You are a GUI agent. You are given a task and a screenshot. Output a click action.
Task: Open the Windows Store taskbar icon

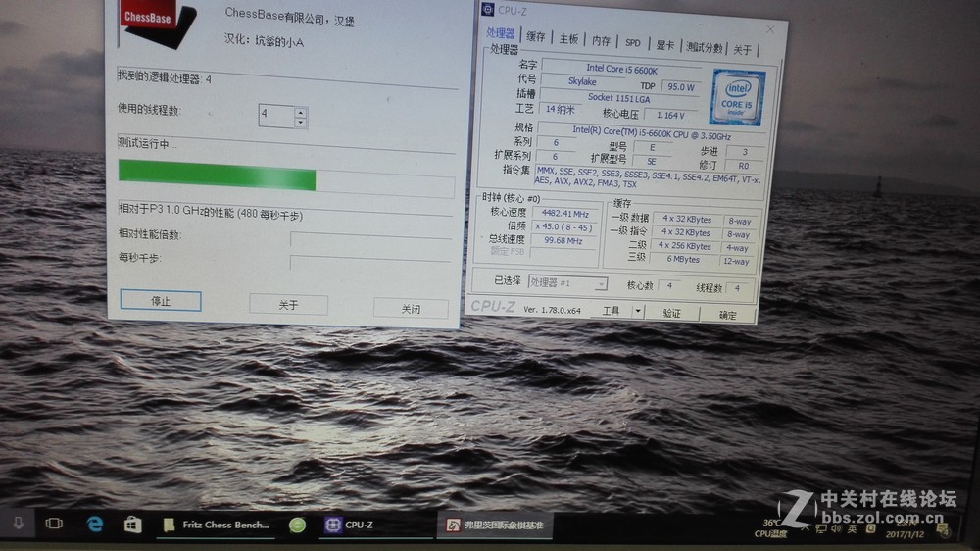click(132, 525)
